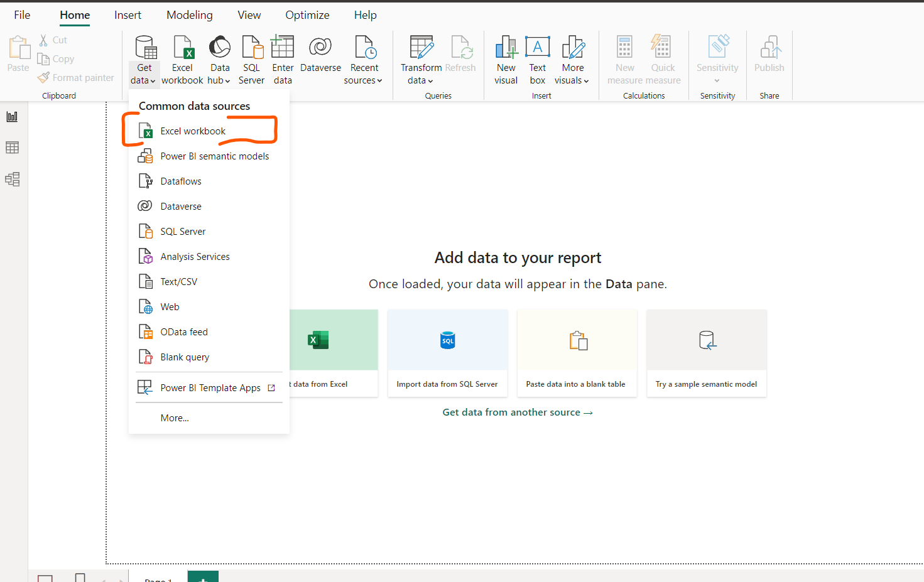Switch to Table view in the sidebar
Viewport: 924px width, 582px height.
[x=13, y=147]
